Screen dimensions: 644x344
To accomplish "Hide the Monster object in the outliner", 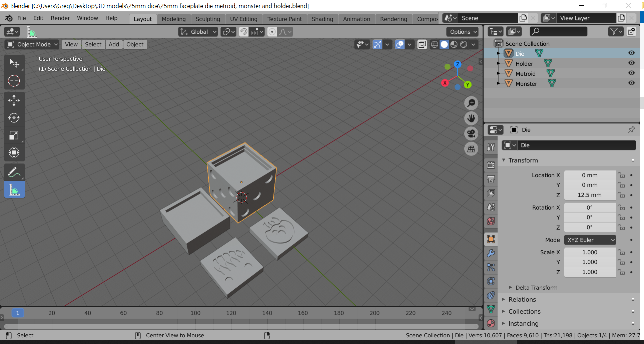I will [631, 83].
